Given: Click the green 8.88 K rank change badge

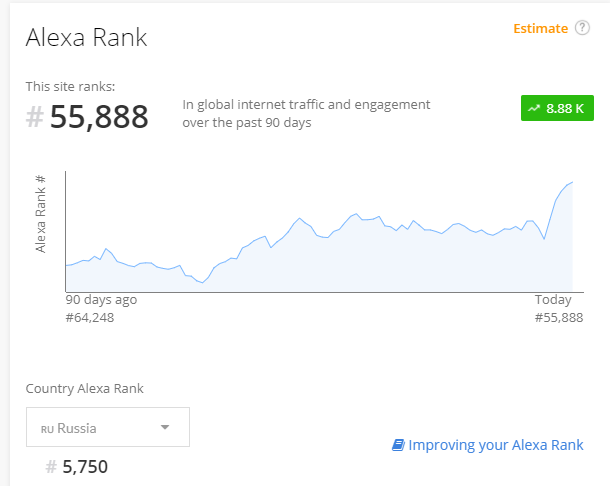Looking at the screenshot, I should click(x=557, y=108).
